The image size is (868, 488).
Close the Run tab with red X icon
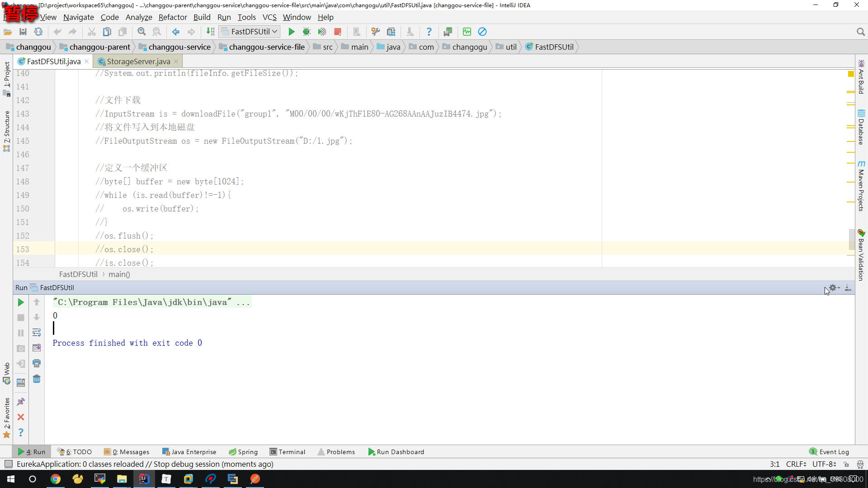click(x=21, y=417)
